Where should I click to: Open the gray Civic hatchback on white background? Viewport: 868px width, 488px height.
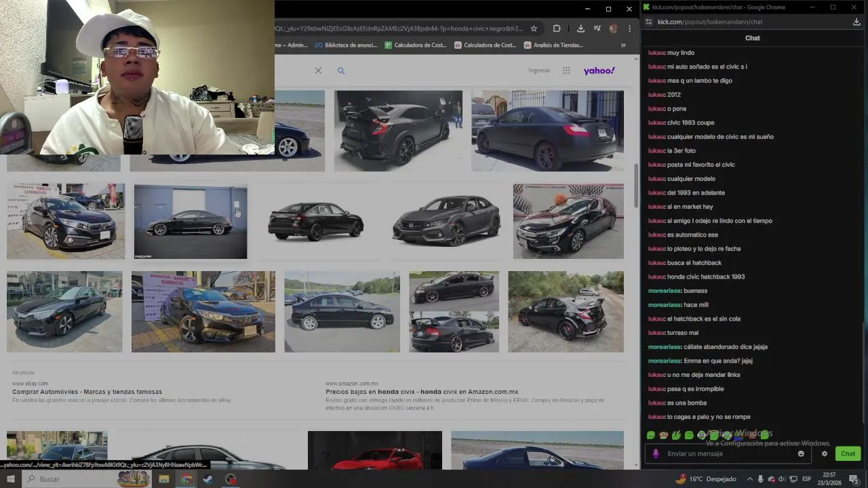(x=446, y=222)
